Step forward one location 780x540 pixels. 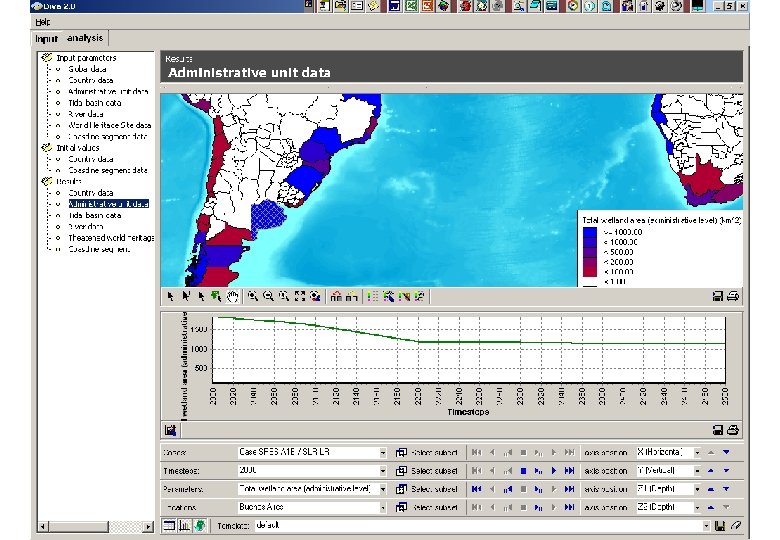[x=538, y=508]
